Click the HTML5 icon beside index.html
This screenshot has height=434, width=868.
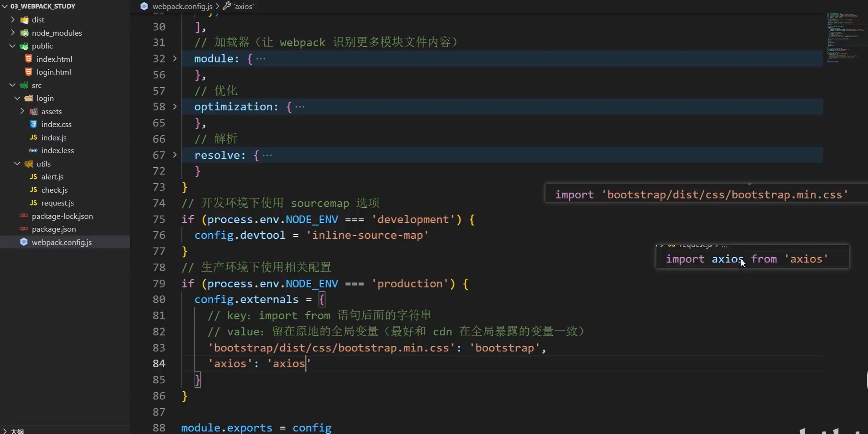pos(29,59)
